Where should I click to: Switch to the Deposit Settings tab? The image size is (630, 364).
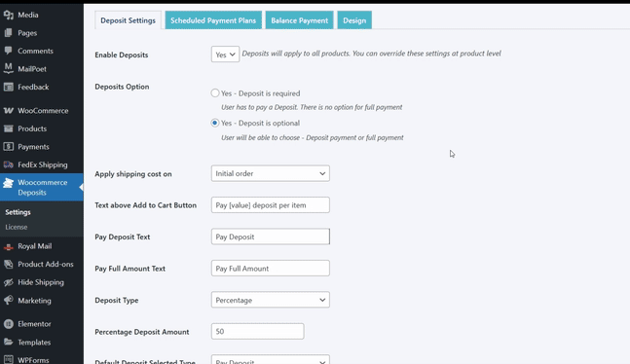(x=128, y=20)
